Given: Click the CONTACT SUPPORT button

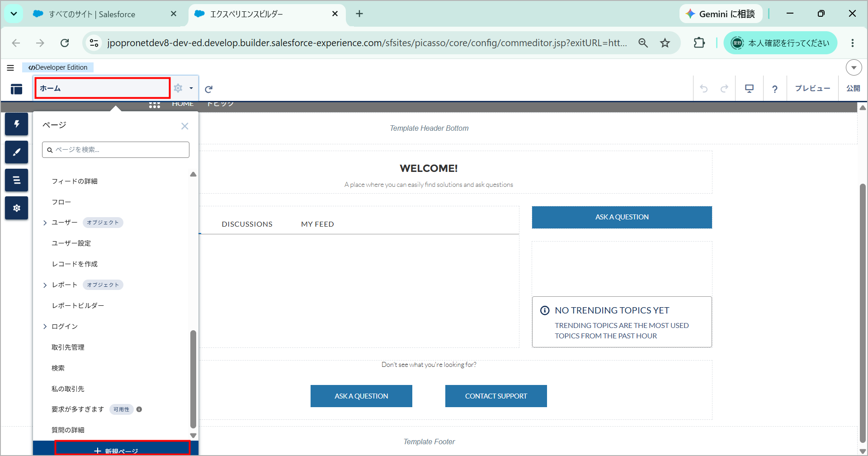Looking at the screenshot, I should tap(496, 396).
